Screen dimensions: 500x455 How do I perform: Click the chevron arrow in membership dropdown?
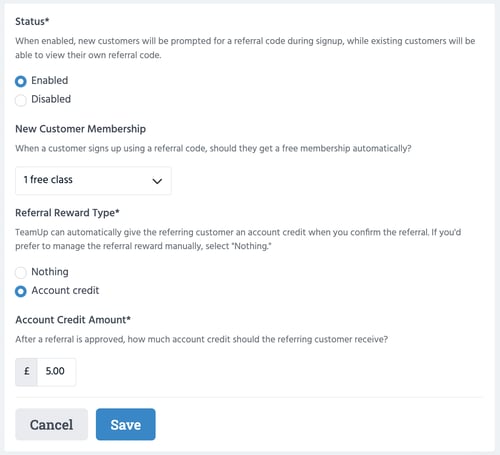point(157,181)
